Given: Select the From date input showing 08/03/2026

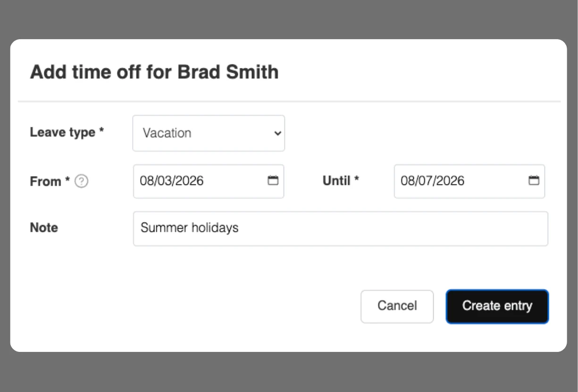Looking at the screenshot, I should pos(198,181).
